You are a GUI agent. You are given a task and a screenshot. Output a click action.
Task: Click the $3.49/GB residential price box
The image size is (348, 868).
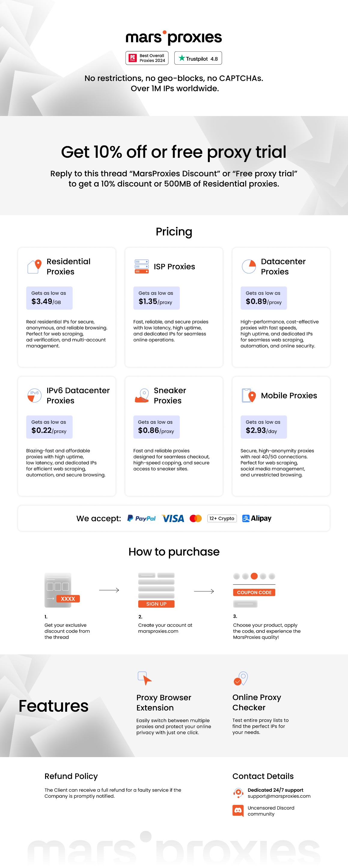click(49, 298)
